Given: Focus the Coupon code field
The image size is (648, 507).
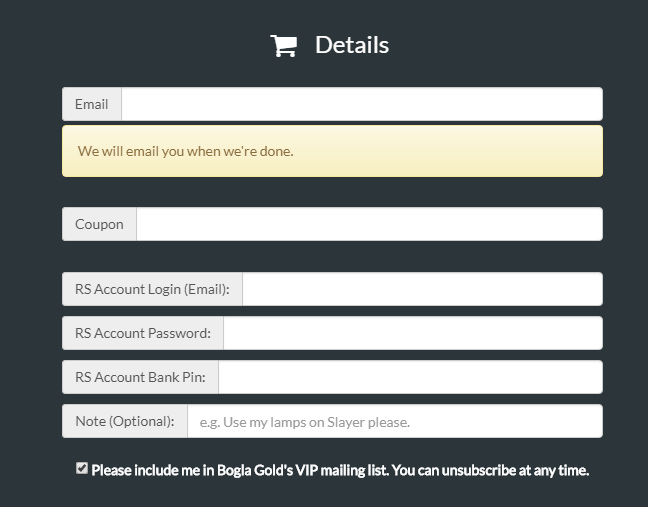Looking at the screenshot, I should [x=369, y=224].
